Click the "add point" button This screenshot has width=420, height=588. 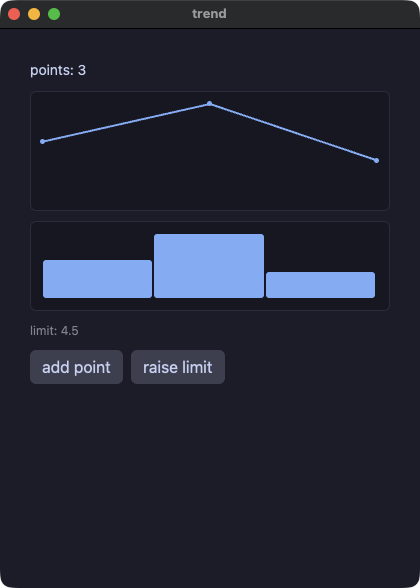[x=76, y=367]
